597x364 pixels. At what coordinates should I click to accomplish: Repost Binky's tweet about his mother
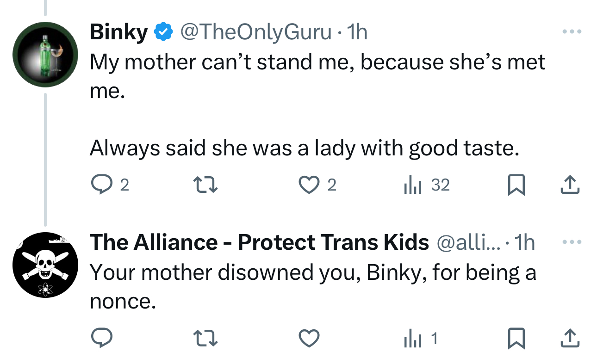tap(205, 185)
